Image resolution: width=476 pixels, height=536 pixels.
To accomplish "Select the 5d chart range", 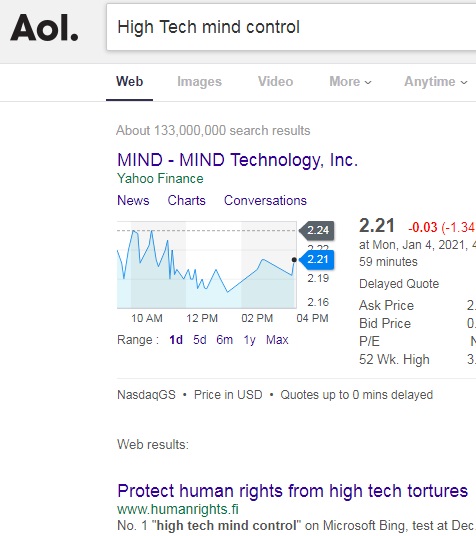I will point(200,340).
